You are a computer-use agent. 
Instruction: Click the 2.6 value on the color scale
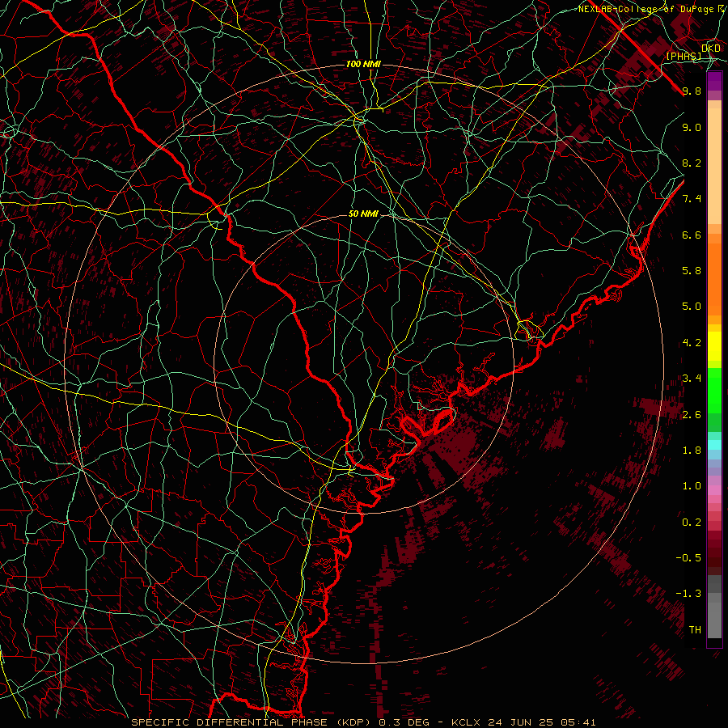pyautogui.click(x=692, y=415)
